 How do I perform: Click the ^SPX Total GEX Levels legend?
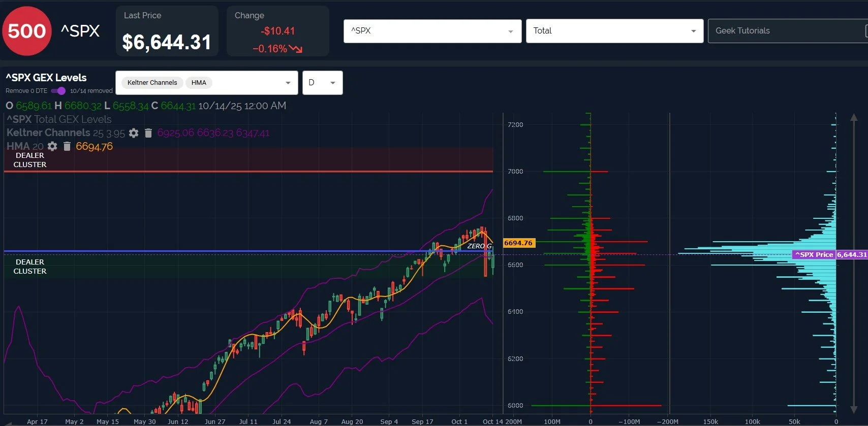(59, 119)
